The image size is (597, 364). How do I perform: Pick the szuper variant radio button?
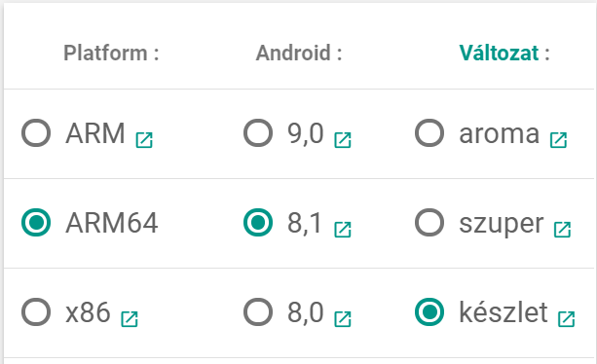429,223
